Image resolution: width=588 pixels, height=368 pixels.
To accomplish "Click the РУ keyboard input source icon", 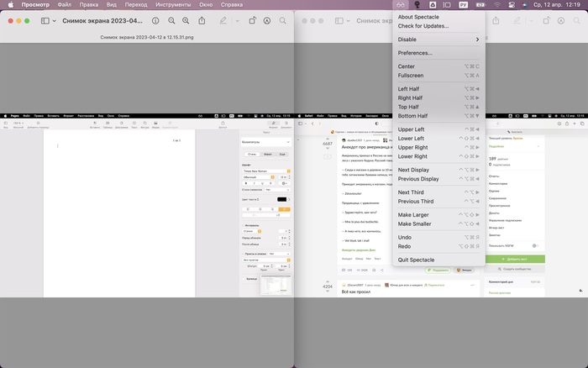I will (464, 5).
